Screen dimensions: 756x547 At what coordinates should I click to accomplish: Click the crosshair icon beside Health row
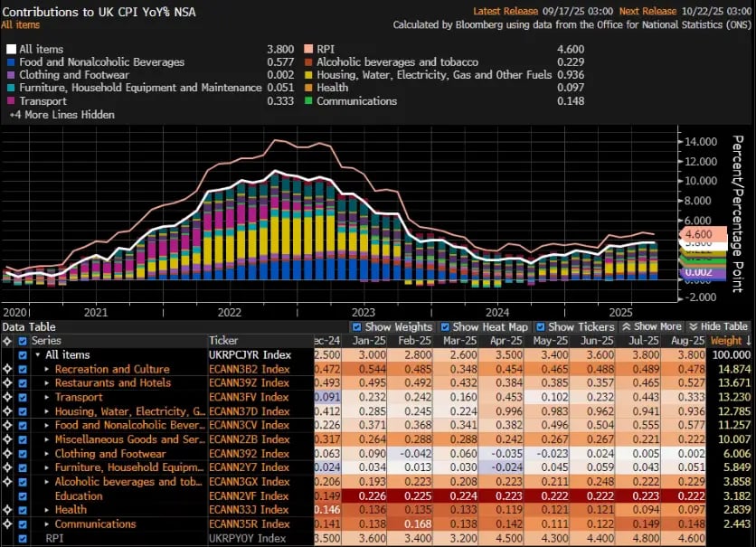(7, 510)
